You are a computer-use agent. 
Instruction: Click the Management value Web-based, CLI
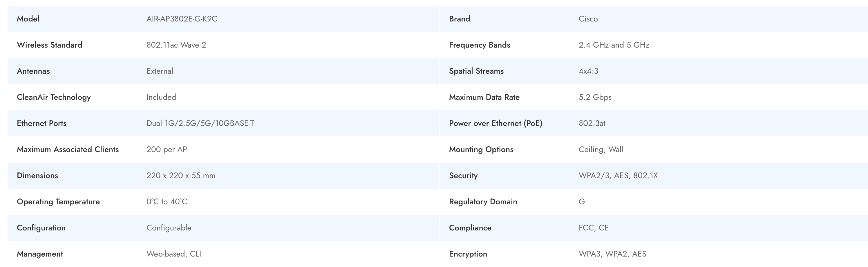[173, 254]
